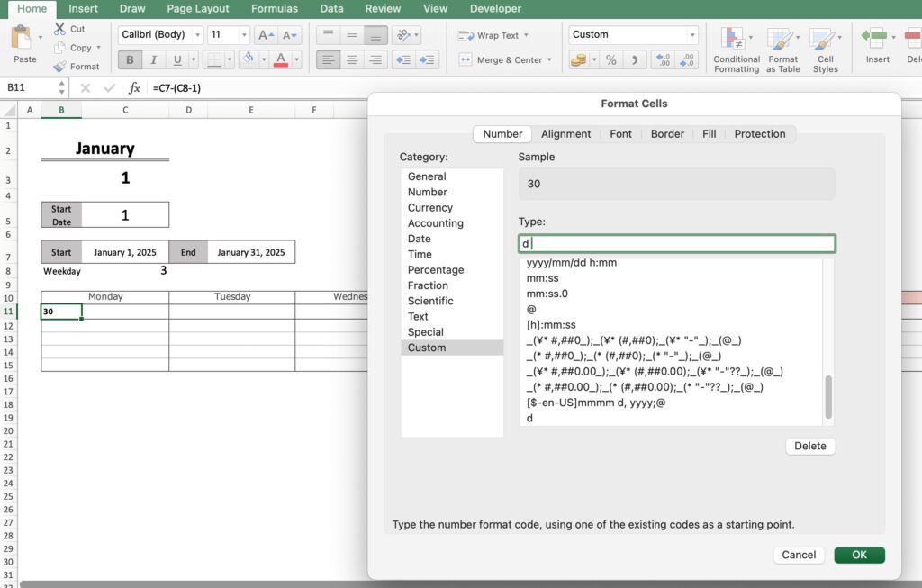The image size is (922, 588).
Task: Select Currency in Category list
Action: tap(452, 208)
